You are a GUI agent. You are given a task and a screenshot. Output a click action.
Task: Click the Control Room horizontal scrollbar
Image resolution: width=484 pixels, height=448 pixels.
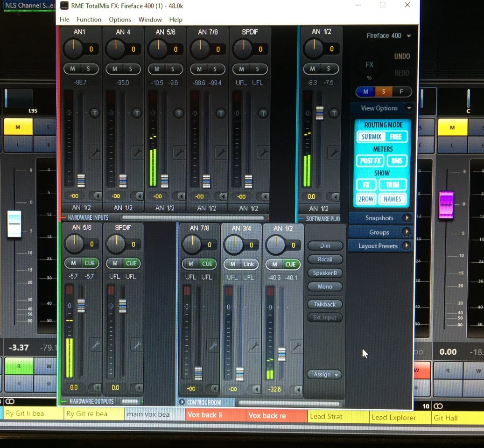(x=289, y=403)
